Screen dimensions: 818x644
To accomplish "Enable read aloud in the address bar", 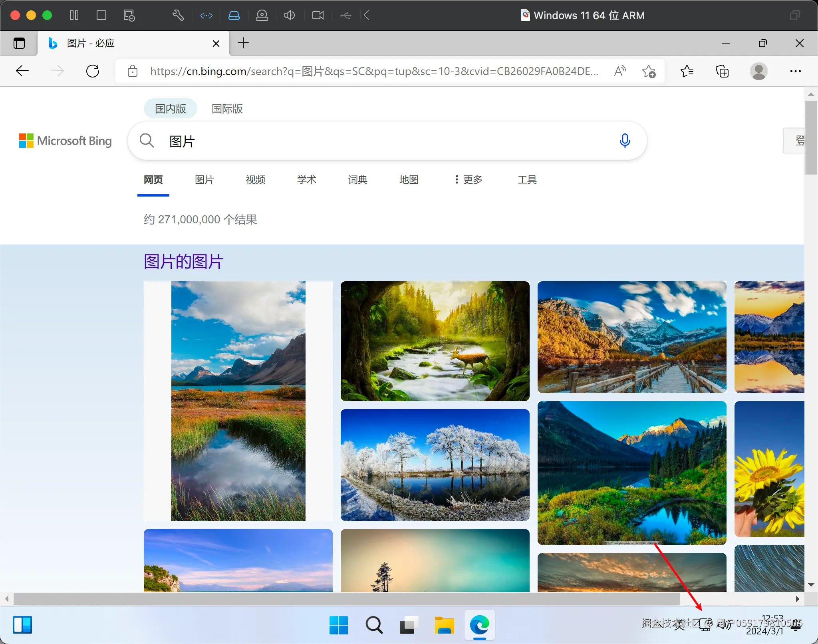I will point(619,71).
